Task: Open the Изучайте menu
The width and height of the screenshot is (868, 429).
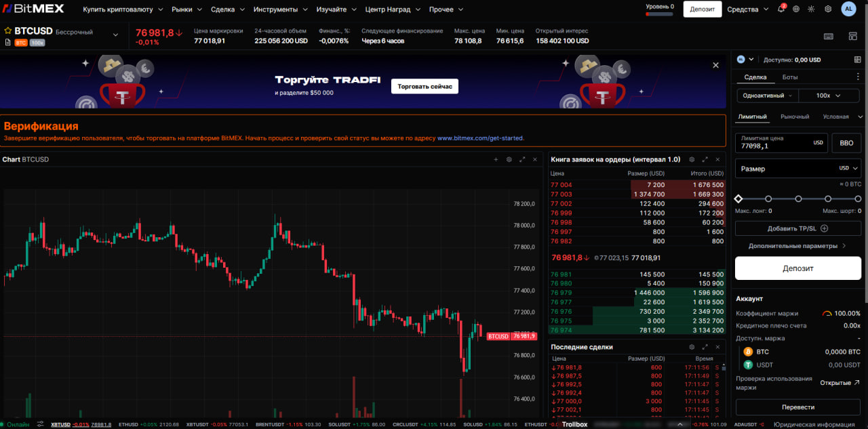Action: [x=336, y=9]
